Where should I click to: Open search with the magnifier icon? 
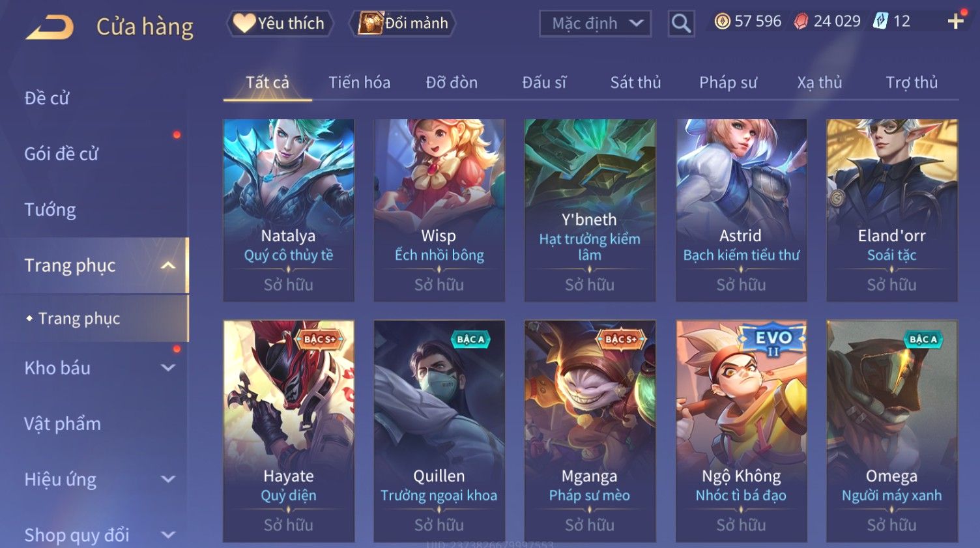click(x=681, y=24)
